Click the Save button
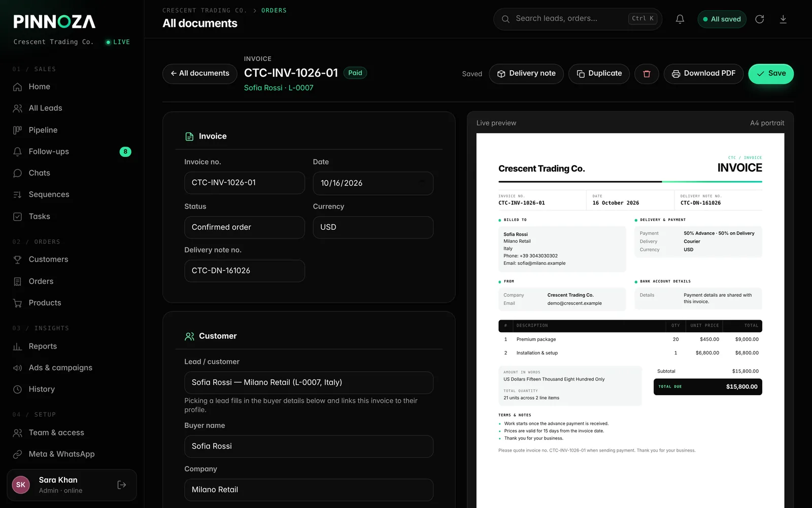This screenshot has height=508, width=812. click(771, 74)
